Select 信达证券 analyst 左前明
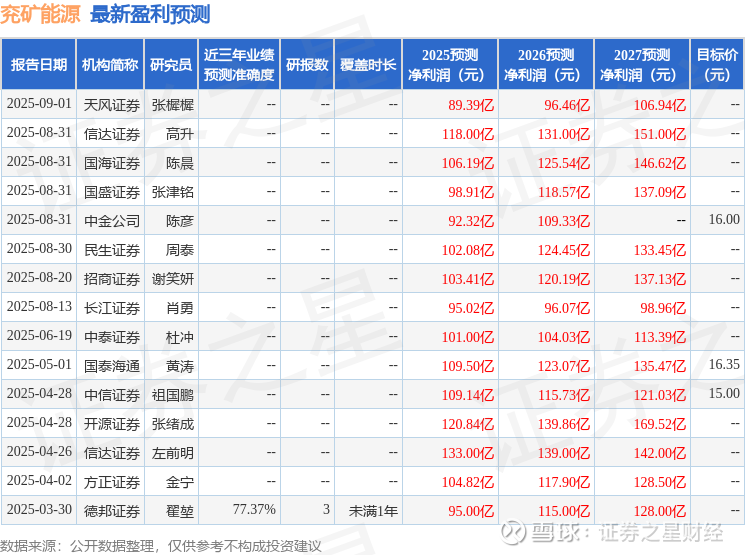 point(172,453)
